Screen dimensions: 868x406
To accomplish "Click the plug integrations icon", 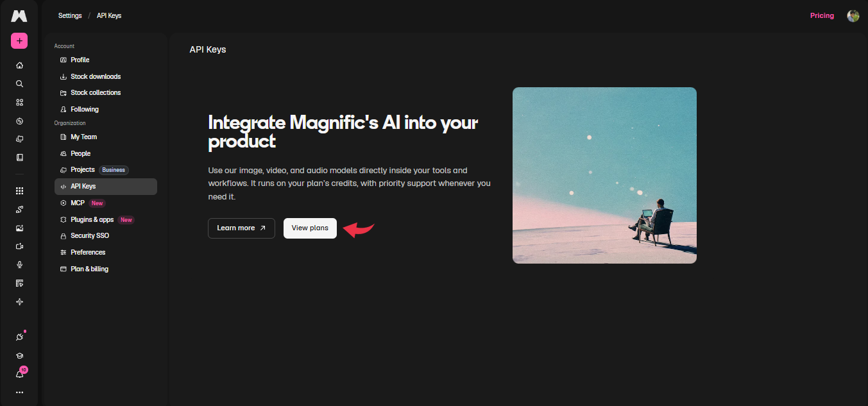I will [19, 337].
